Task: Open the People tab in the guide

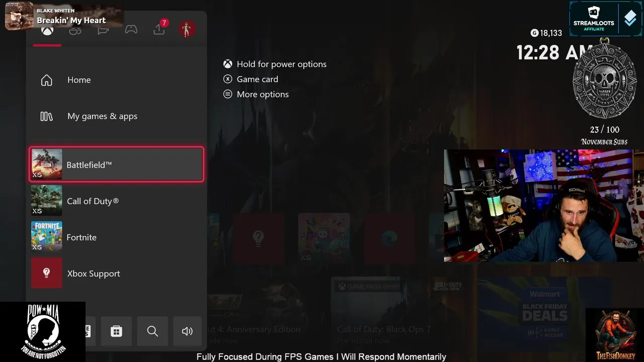Action: (75, 30)
